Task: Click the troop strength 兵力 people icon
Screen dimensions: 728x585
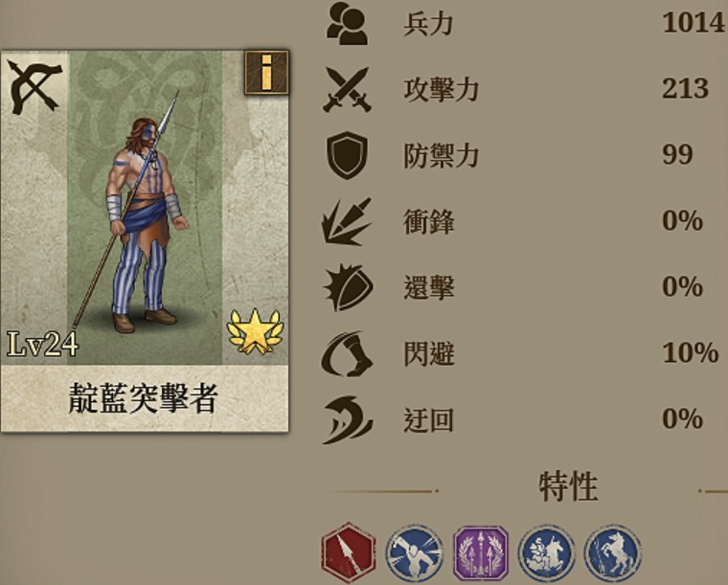Action: pos(348,23)
